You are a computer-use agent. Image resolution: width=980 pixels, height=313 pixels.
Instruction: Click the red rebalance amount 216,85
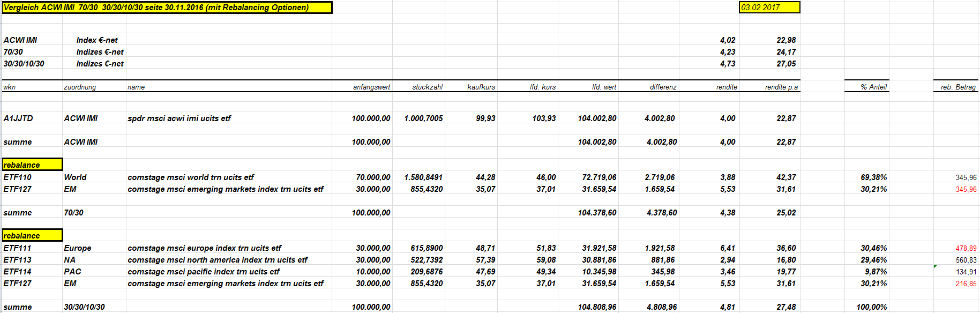point(966,284)
